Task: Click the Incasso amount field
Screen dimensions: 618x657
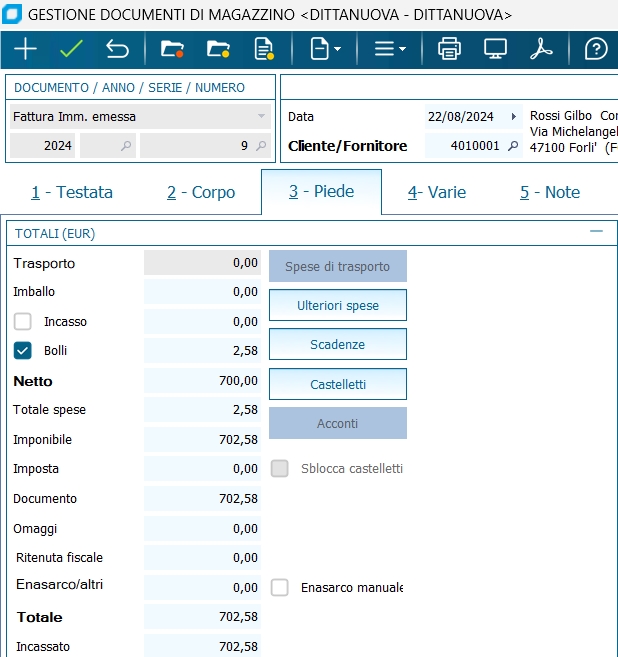Action: coord(202,321)
